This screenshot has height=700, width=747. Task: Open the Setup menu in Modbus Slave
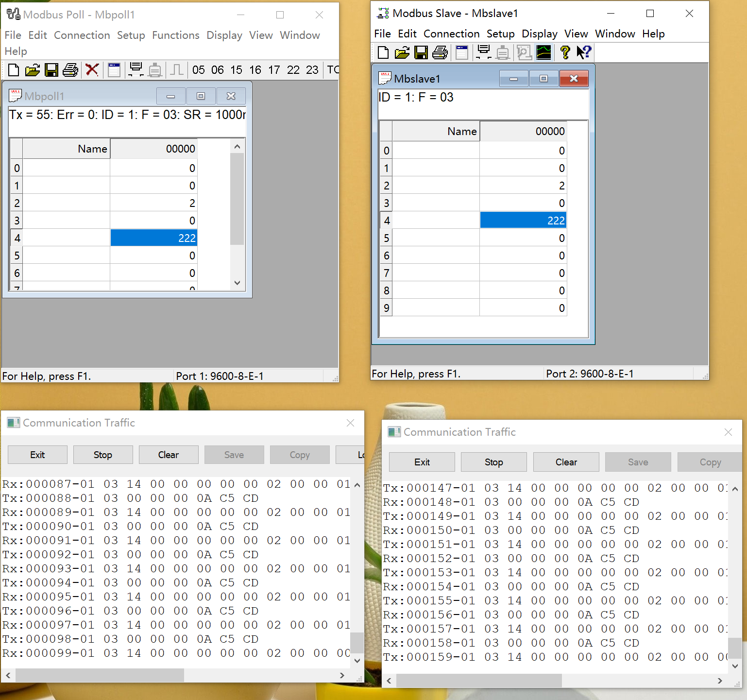(x=501, y=34)
